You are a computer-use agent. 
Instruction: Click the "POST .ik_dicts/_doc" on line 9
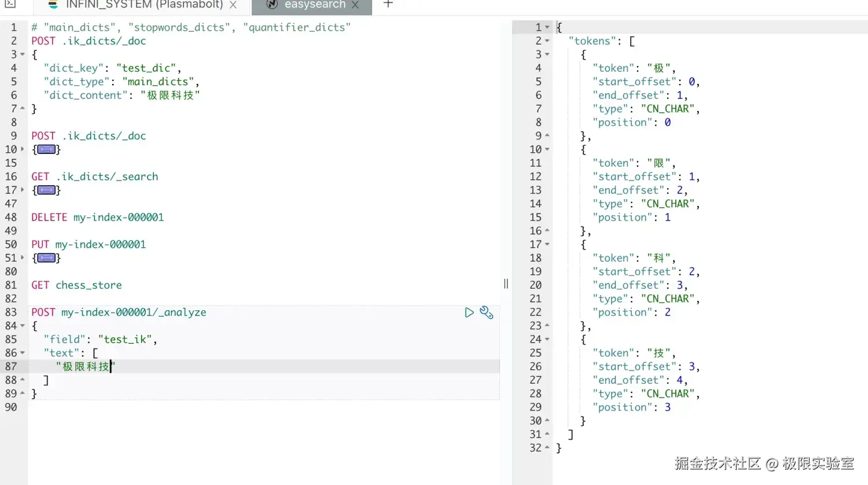click(89, 136)
